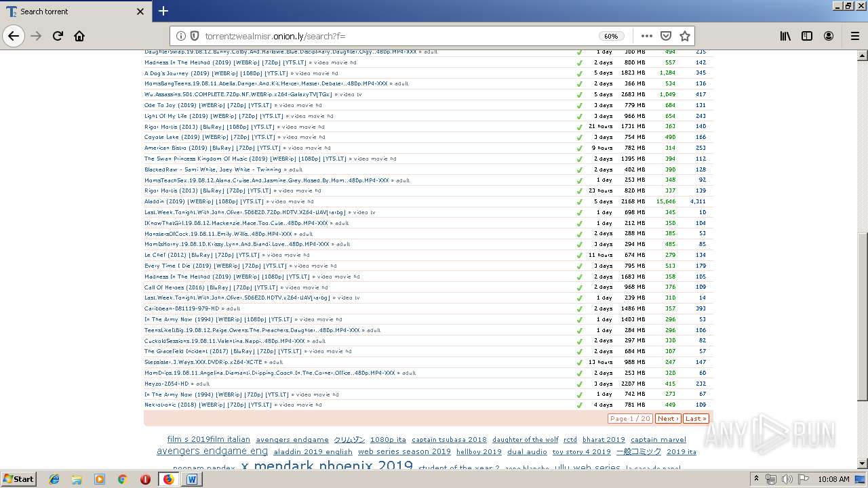Close the Search torrent tab
Screen dimensions: 868x488
coord(140,12)
